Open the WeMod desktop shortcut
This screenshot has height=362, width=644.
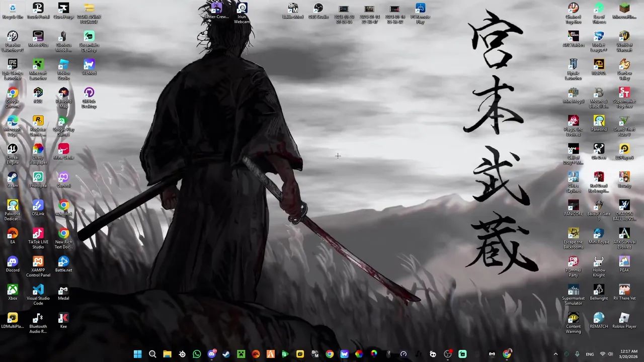tap(89, 67)
